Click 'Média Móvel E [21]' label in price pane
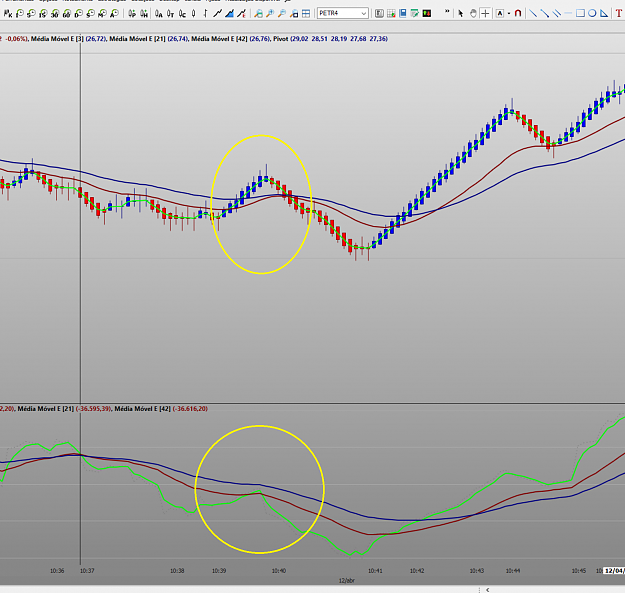The width and height of the screenshot is (625, 593). pos(138,39)
